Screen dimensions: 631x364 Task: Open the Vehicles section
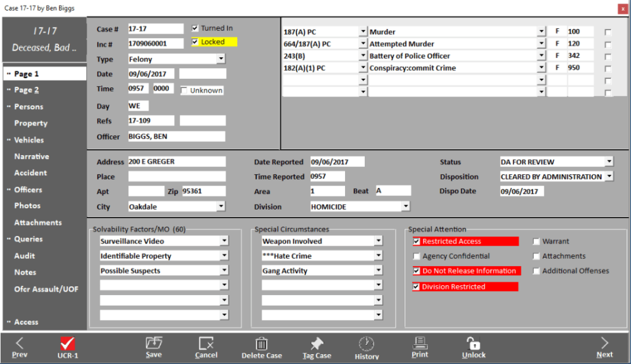29,140
